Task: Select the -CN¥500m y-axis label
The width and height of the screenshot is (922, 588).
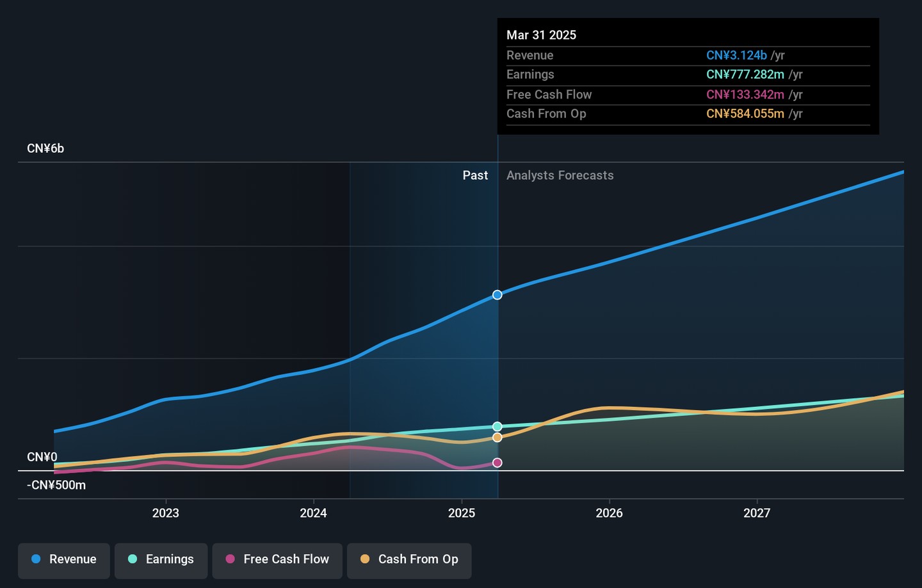Action: click(x=56, y=485)
